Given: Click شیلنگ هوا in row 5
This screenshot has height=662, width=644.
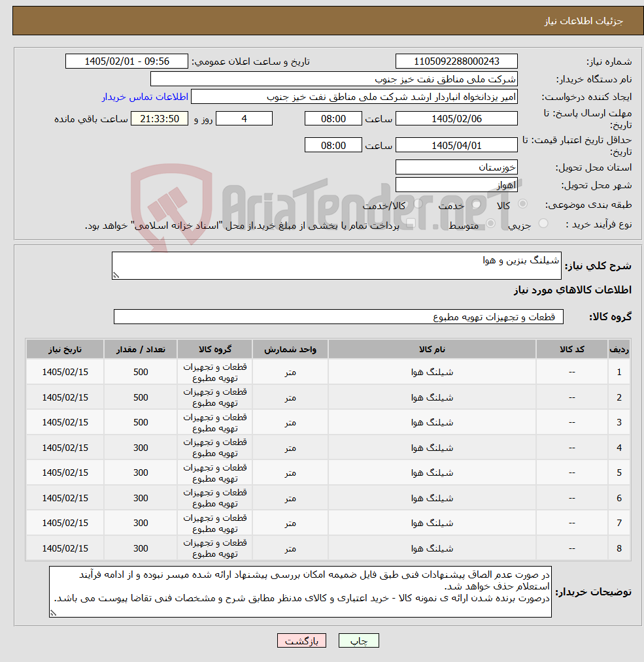Looking at the screenshot, I should coord(432,472).
